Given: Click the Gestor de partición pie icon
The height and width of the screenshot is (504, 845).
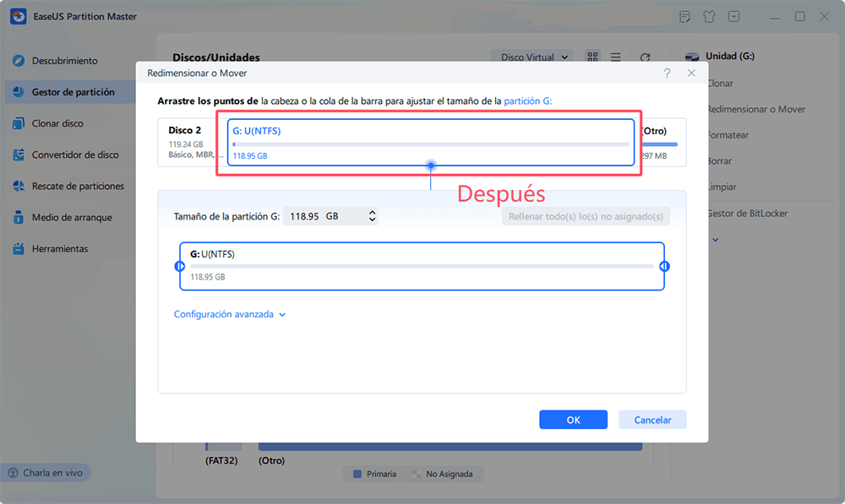Looking at the screenshot, I should coord(19,91).
